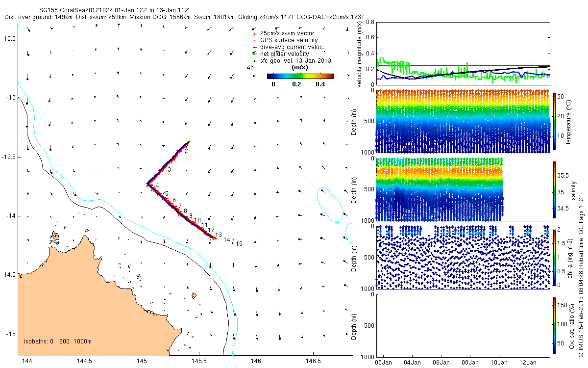The height and width of the screenshot is (368, 588).
Task: Click the map longitude label '144'
Action: coord(27,361)
